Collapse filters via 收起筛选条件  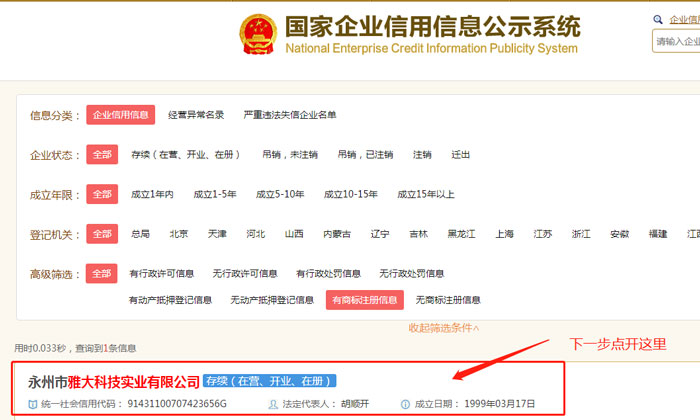(443, 327)
